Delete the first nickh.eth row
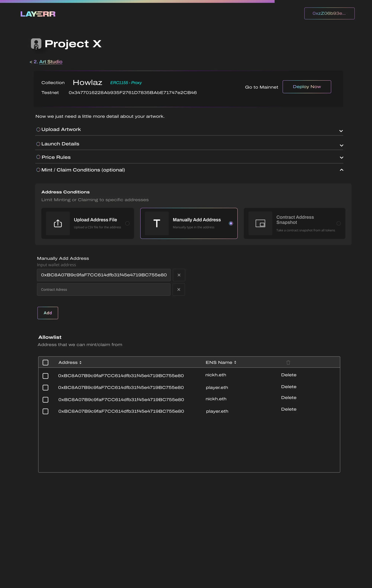This screenshot has width=372, height=588. (x=289, y=375)
